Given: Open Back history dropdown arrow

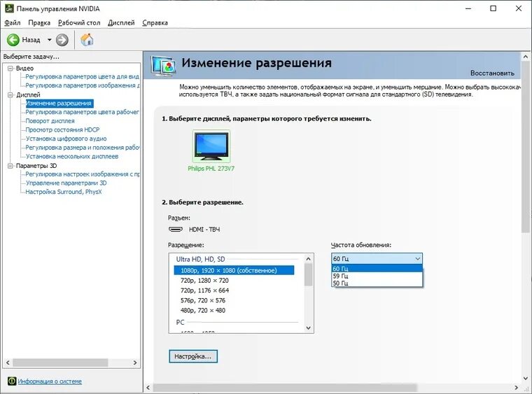Looking at the screenshot, I should point(49,40).
